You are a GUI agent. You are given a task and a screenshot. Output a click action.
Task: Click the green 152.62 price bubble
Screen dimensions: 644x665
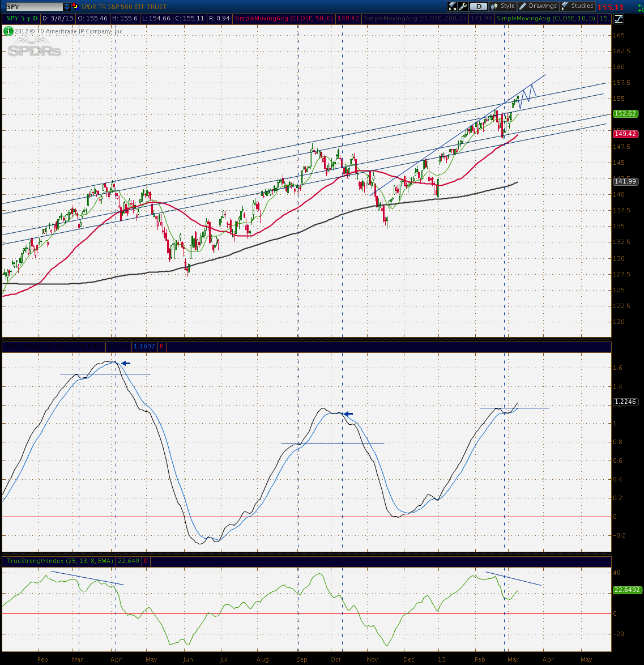(626, 114)
